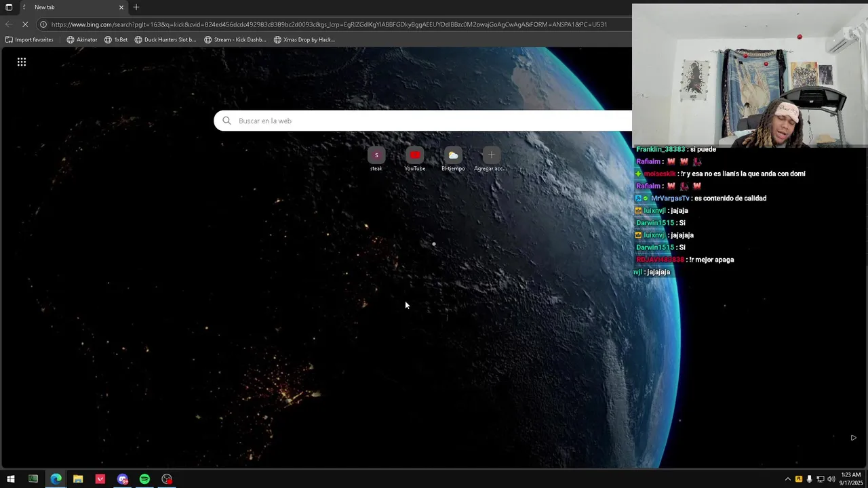The image size is (868, 488).
Task: Open OBS Studio from the taskbar
Action: [167, 479]
